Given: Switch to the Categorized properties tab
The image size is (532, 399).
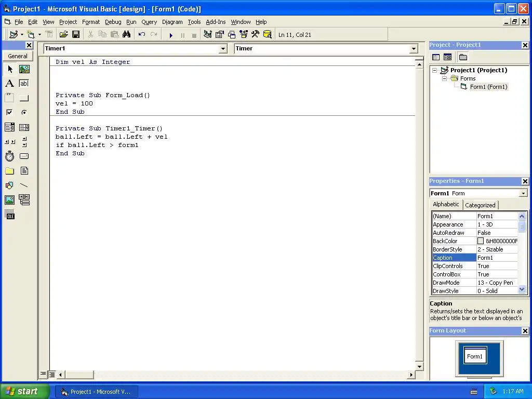Looking at the screenshot, I should click(x=480, y=205).
